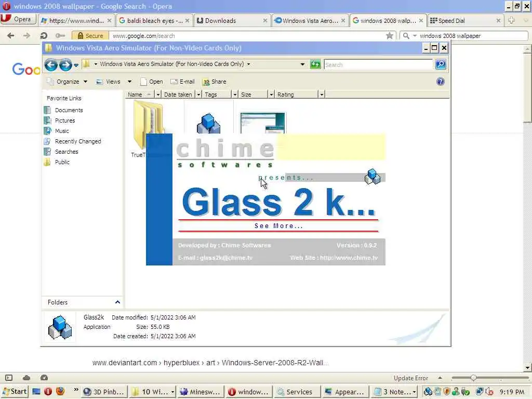Viewport: 532px width, 399px height.
Task: Click the Opera zoom slider handle
Action: point(473,378)
